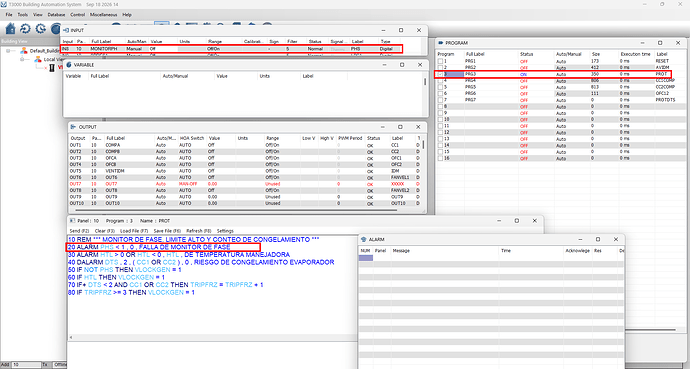Click the VARIABLE window title icon
690x369 pixels.
coord(69,65)
